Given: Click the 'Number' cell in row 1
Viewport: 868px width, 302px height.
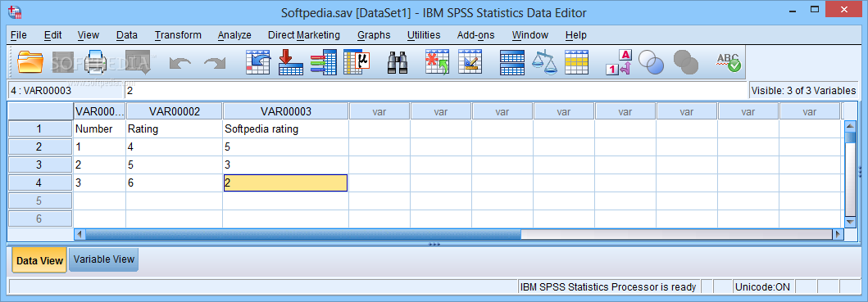Looking at the screenshot, I should click(x=100, y=129).
